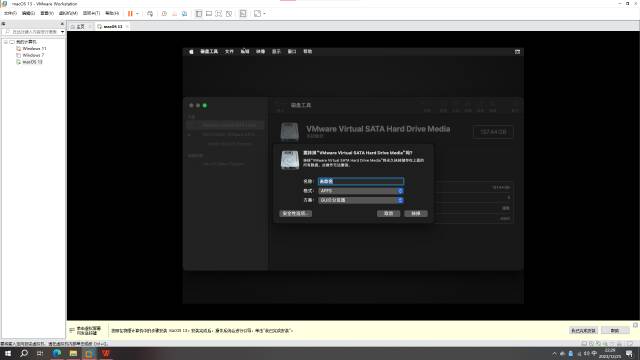This screenshot has width=640, height=360.
Task: Click the full screen mode toolbar icon
Action: tap(219, 13)
